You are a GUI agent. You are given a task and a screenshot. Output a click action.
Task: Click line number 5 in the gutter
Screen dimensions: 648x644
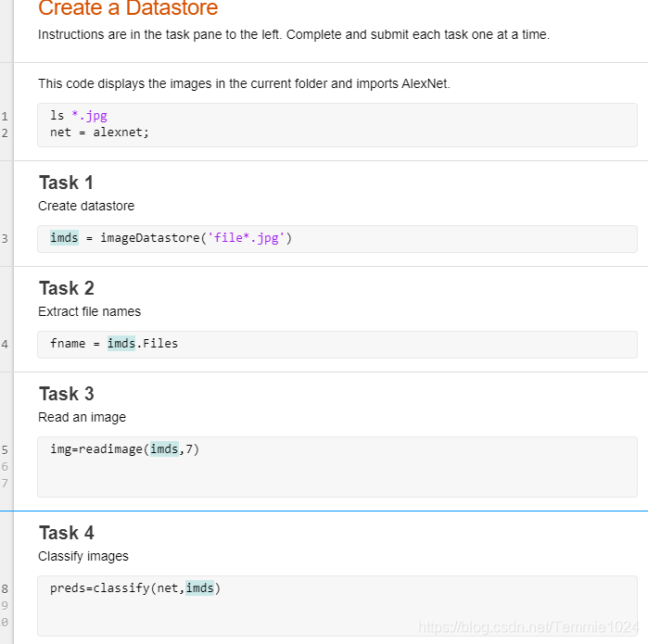tap(5, 449)
